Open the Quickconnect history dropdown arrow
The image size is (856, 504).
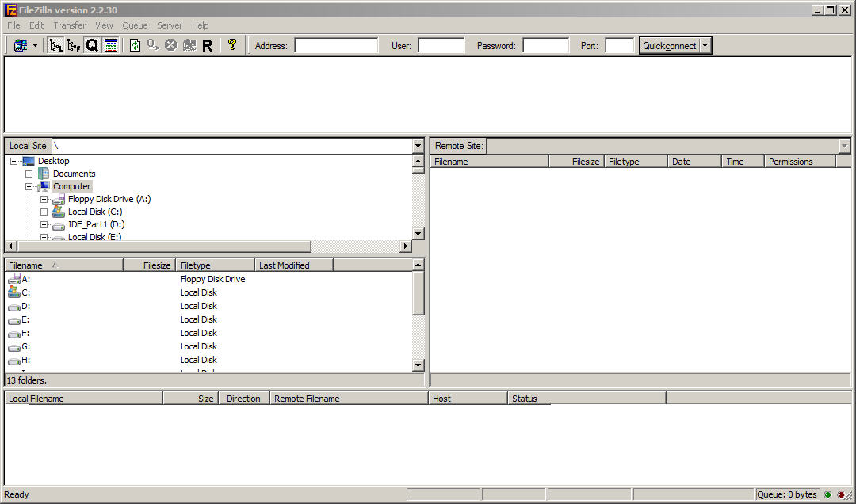point(705,45)
